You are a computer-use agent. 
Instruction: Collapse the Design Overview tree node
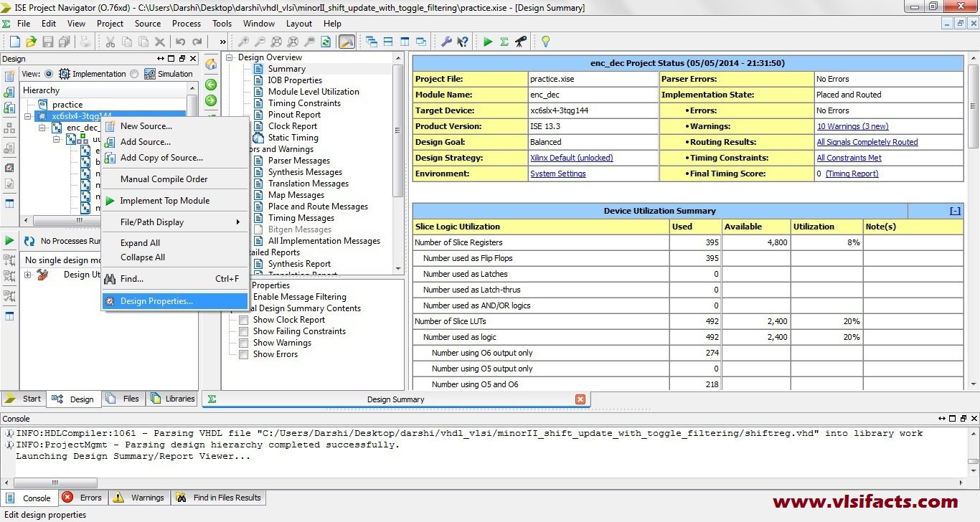tap(230, 57)
